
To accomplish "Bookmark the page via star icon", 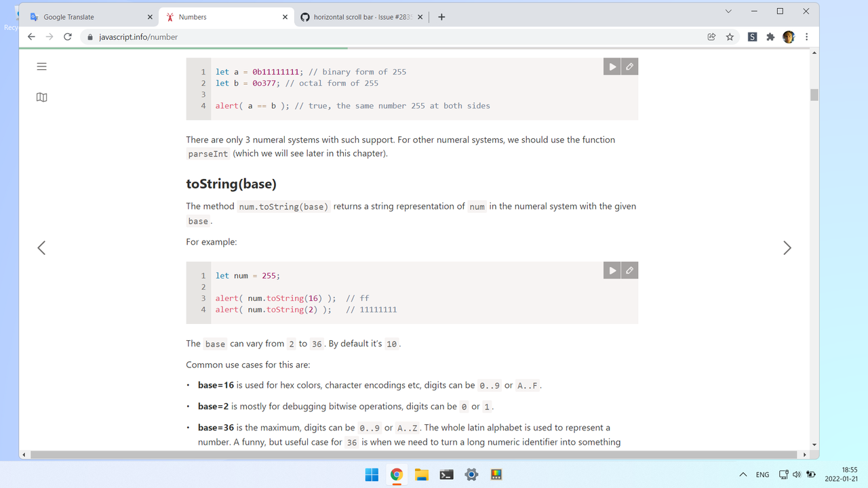I will tap(730, 37).
